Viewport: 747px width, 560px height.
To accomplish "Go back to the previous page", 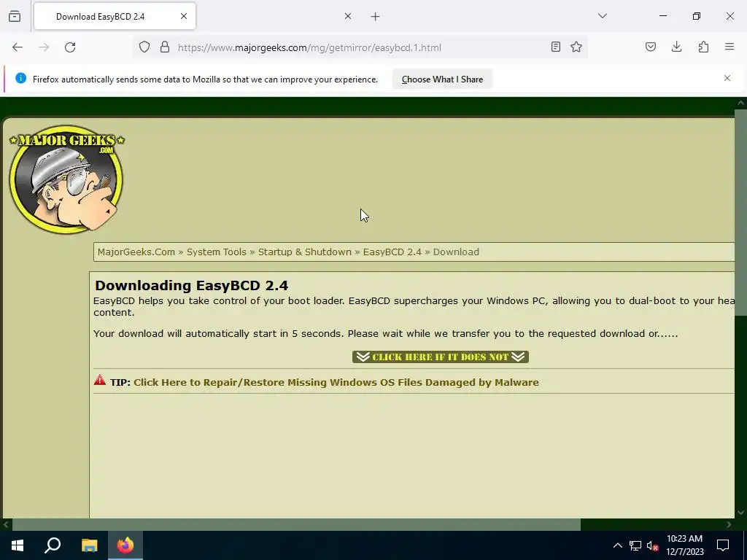I will pyautogui.click(x=18, y=47).
